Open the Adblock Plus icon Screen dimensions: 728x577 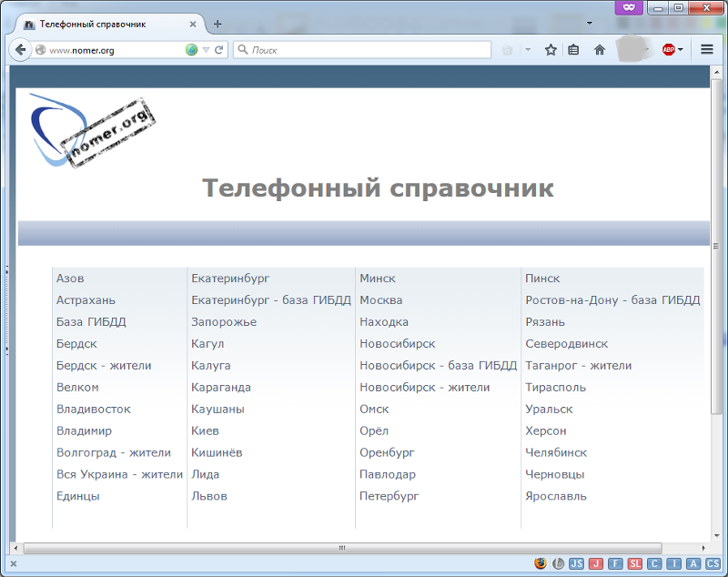point(669,50)
